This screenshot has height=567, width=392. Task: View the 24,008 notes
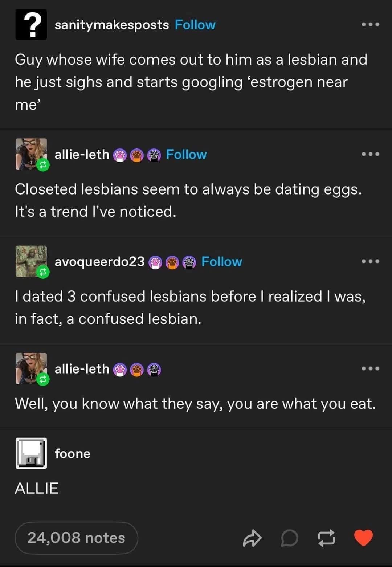(76, 538)
